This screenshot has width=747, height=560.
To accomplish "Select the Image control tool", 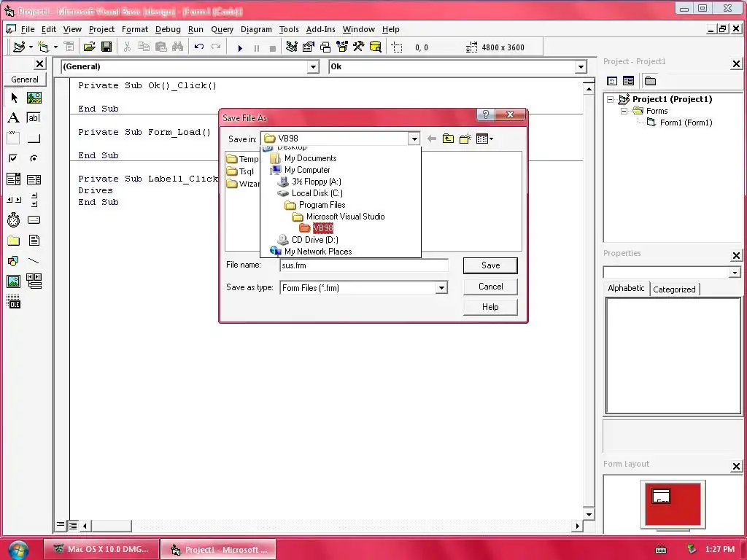I will click(14, 281).
